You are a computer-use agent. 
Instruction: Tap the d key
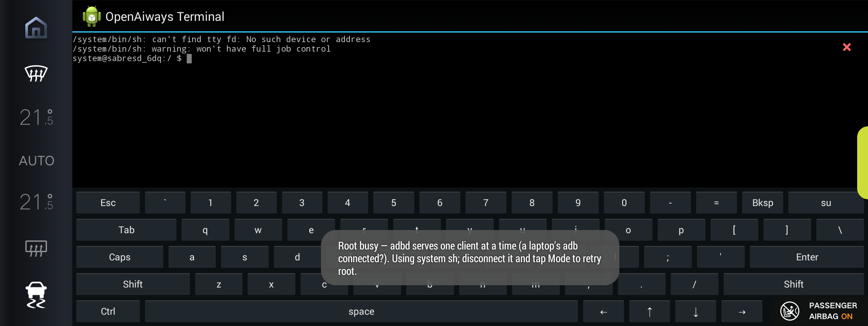[297, 257]
